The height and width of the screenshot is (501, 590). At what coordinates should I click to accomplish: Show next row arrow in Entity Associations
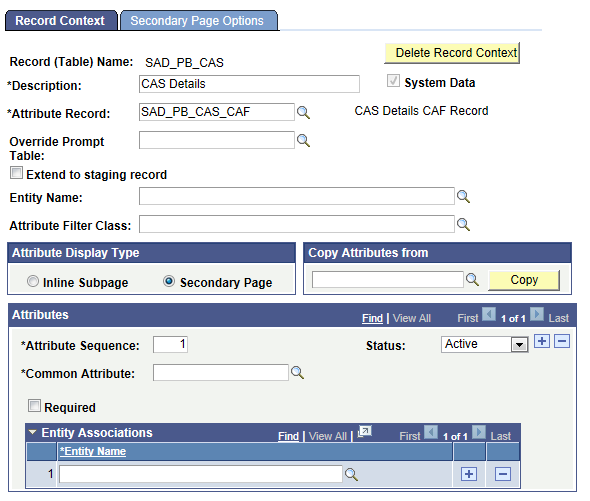(x=479, y=432)
